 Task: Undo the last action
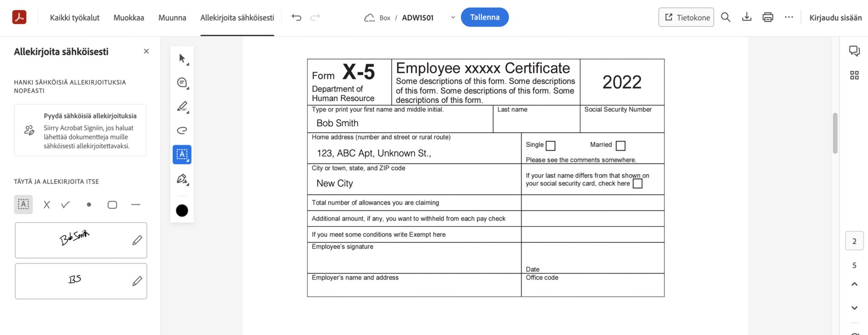(x=296, y=17)
